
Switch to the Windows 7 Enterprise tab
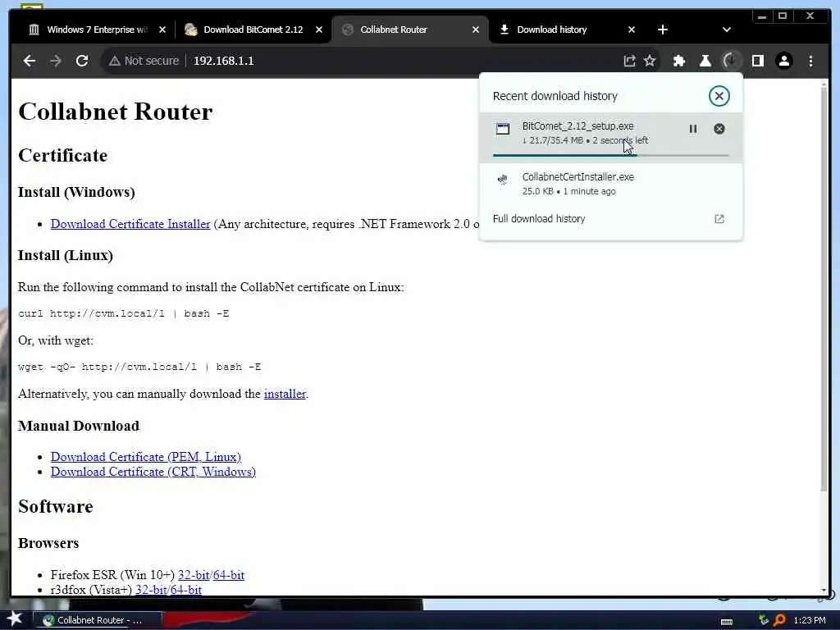point(97,30)
